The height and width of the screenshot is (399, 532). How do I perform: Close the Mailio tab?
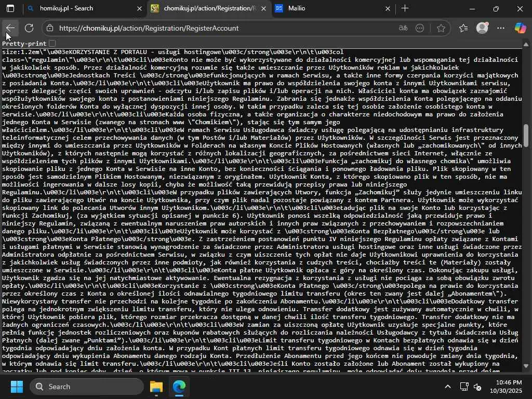click(388, 8)
